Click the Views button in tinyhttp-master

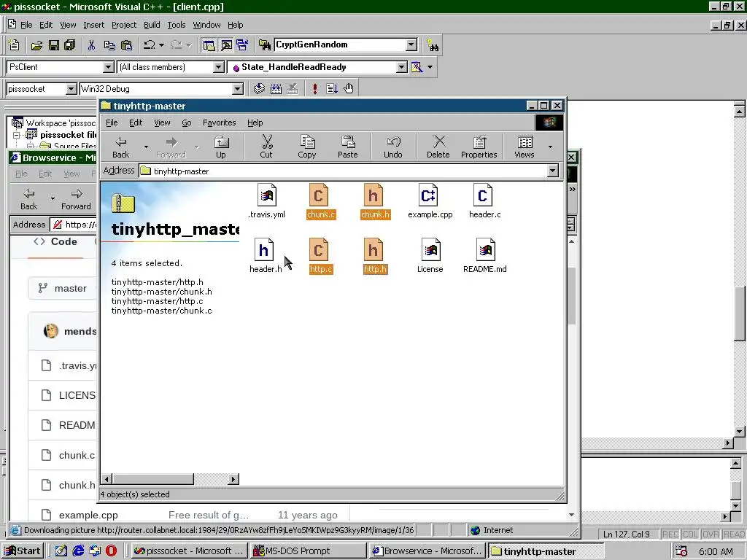[x=525, y=147]
